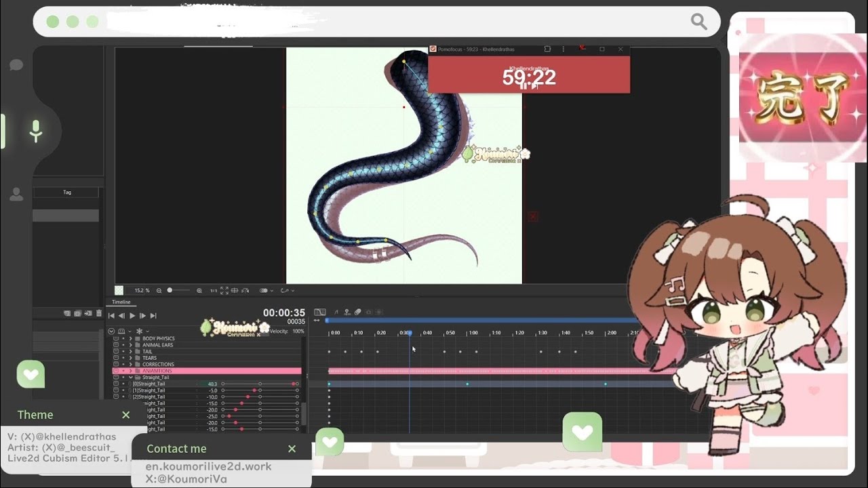868x488 pixels.
Task: Click the chat bubble icon in the left sidebar
Action: pos(16,65)
